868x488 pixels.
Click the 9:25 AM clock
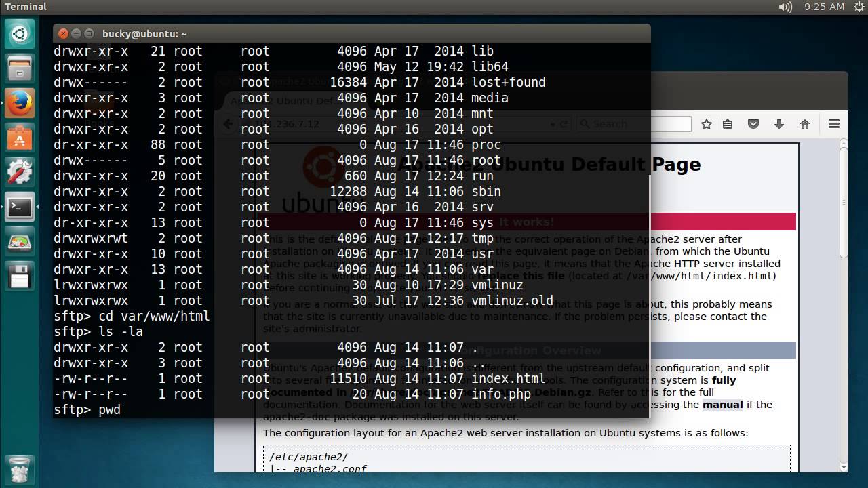pyautogui.click(x=824, y=7)
